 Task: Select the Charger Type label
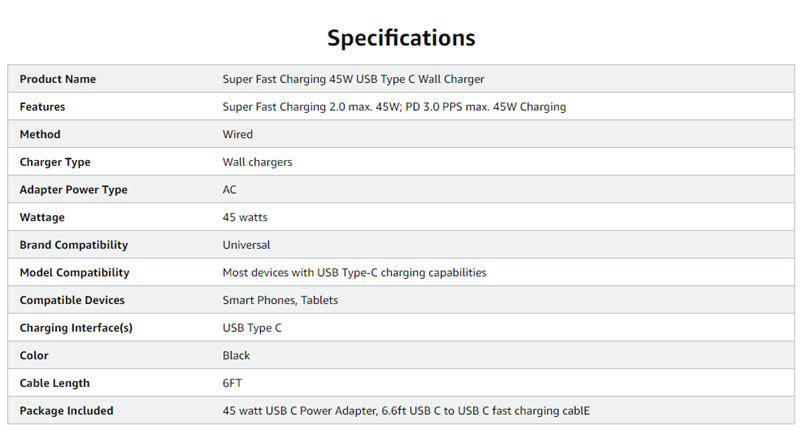(55, 162)
